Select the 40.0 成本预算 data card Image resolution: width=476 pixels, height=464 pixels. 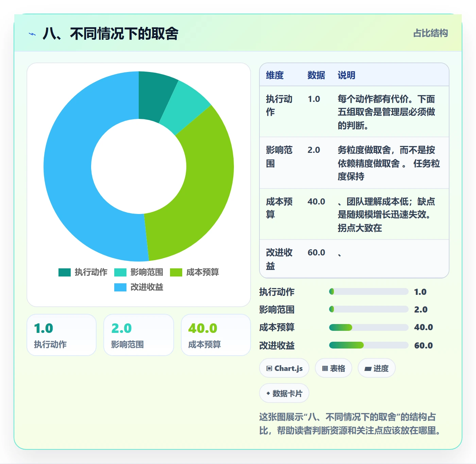pyautogui.click(x=216, y=335)
